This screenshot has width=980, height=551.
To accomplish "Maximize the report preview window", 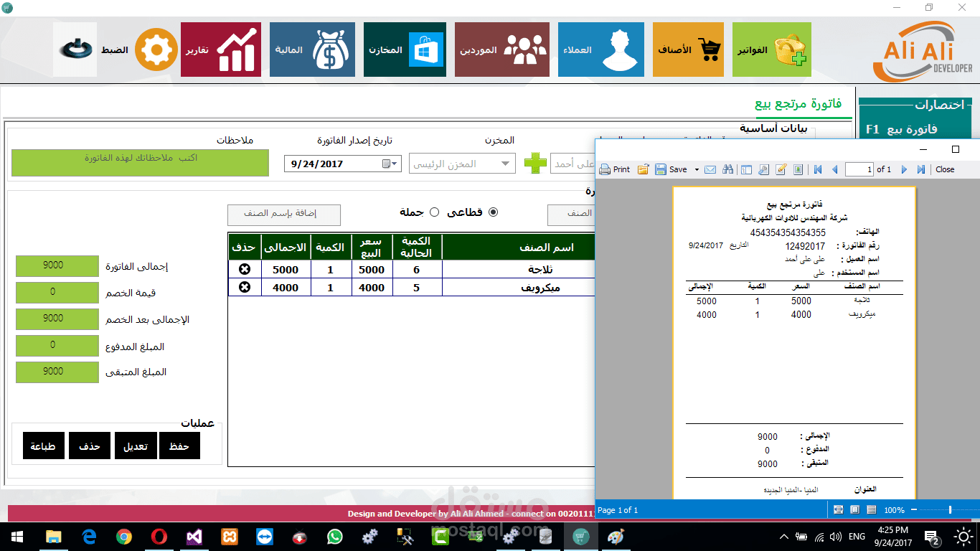I will point(955,149).
